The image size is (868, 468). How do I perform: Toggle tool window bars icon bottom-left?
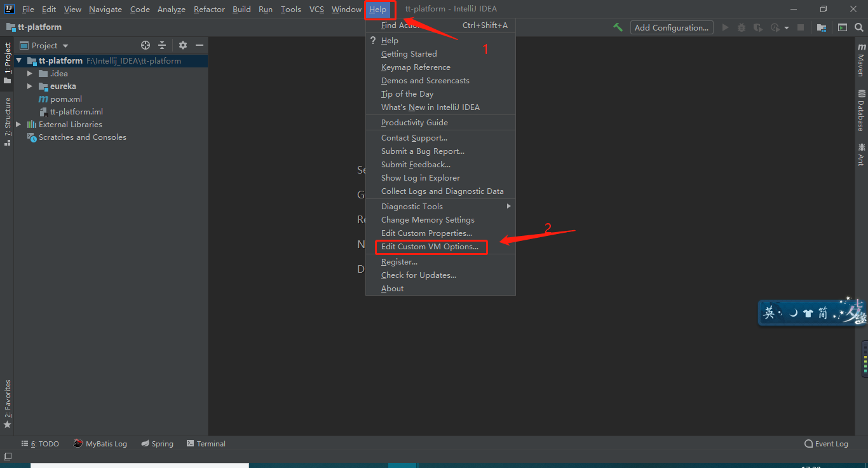point(8,456)
